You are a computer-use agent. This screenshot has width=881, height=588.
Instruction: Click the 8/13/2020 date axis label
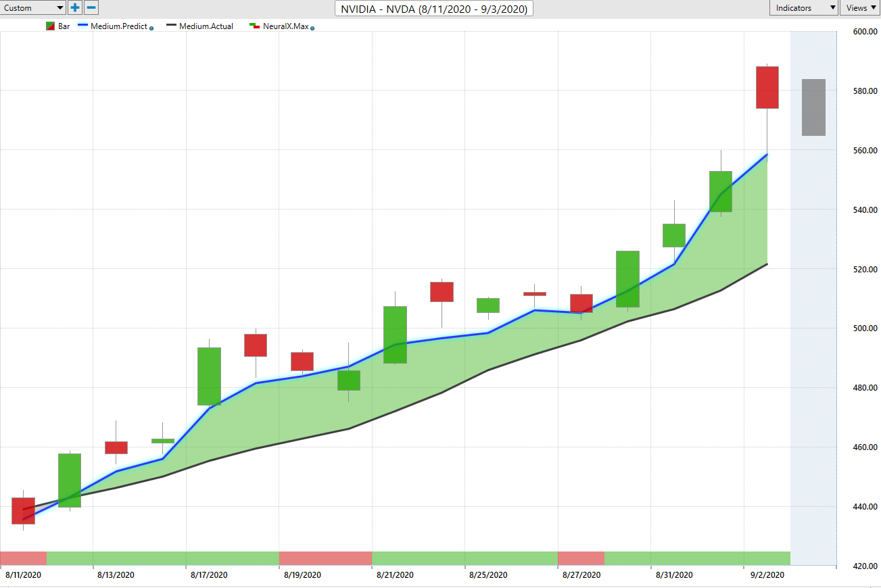(x=116, y=575)
